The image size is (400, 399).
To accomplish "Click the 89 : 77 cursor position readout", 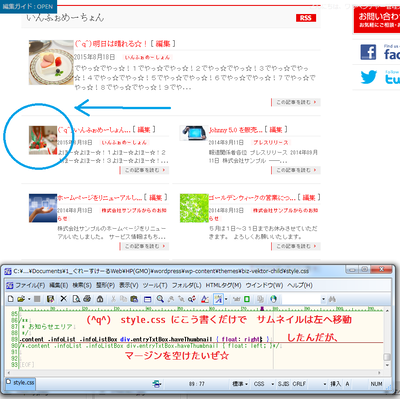I will [197, 384].
